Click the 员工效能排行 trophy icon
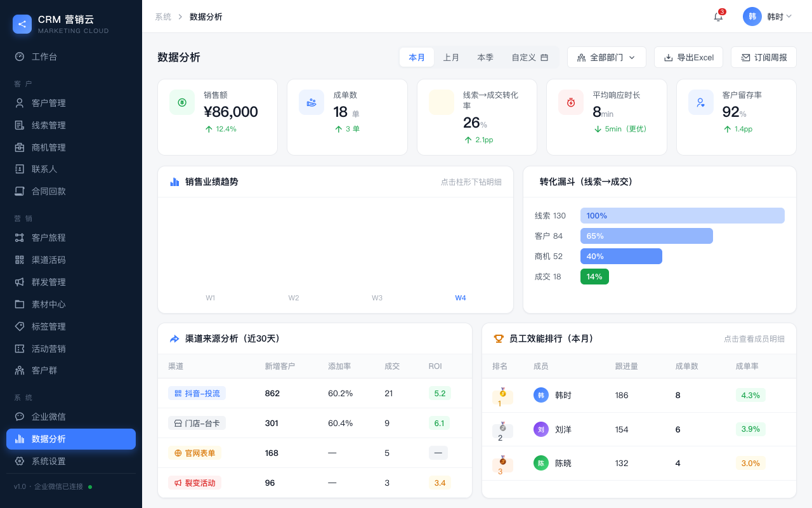812x508 pixels. [499, 338]
